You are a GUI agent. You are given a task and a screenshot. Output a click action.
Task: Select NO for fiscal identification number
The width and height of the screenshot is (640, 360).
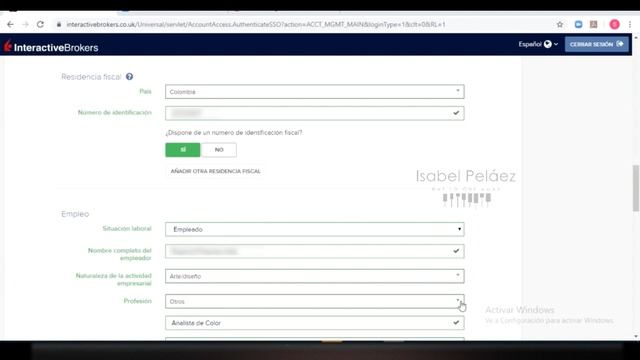coord(219,150)
